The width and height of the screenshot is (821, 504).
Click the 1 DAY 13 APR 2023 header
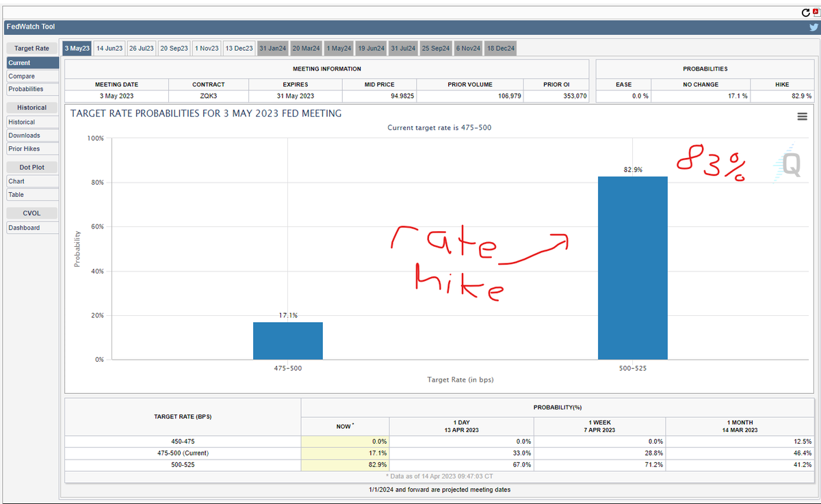click(461, 426)
